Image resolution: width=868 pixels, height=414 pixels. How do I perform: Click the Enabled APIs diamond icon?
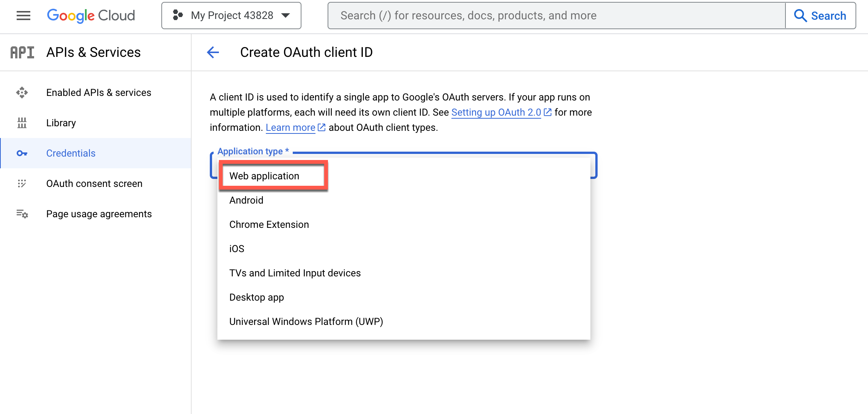point(22,93)
